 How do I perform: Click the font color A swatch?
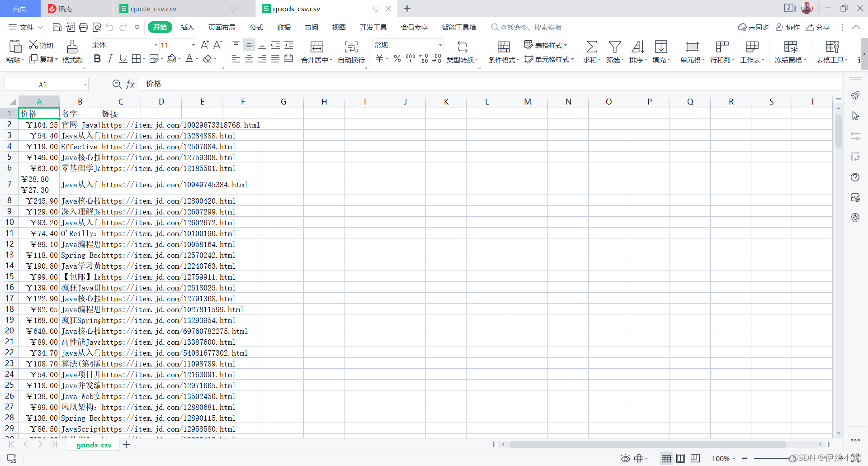pyautogui.click(x=189, y=58)
